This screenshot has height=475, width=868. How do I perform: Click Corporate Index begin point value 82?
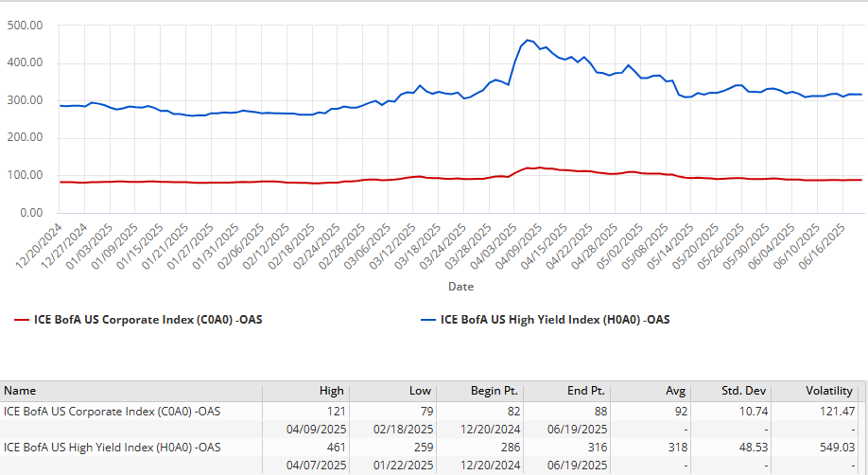[x=513, y=412]
